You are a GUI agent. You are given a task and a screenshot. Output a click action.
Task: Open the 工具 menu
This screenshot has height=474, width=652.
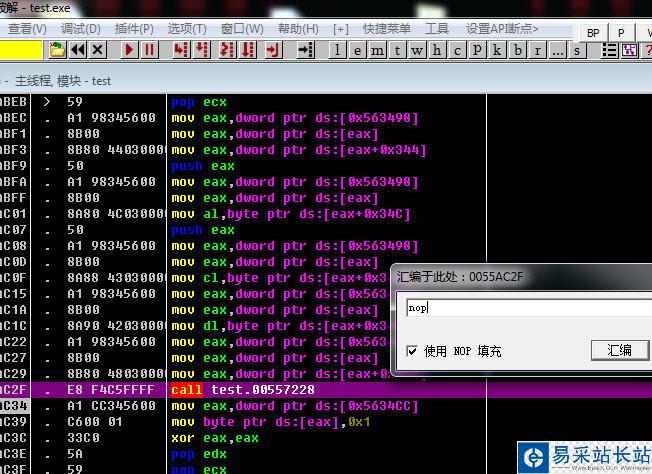437,29
